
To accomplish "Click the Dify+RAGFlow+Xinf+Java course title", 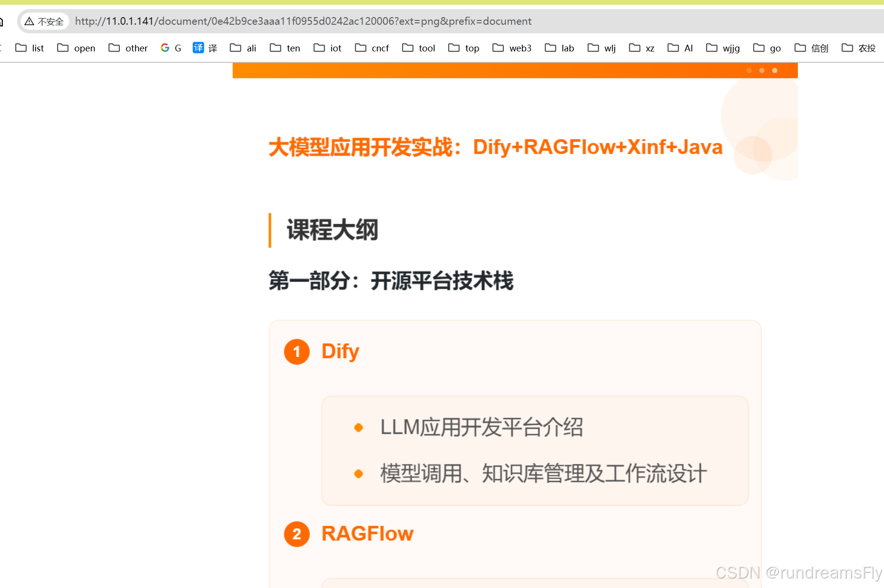I will 495,147.
